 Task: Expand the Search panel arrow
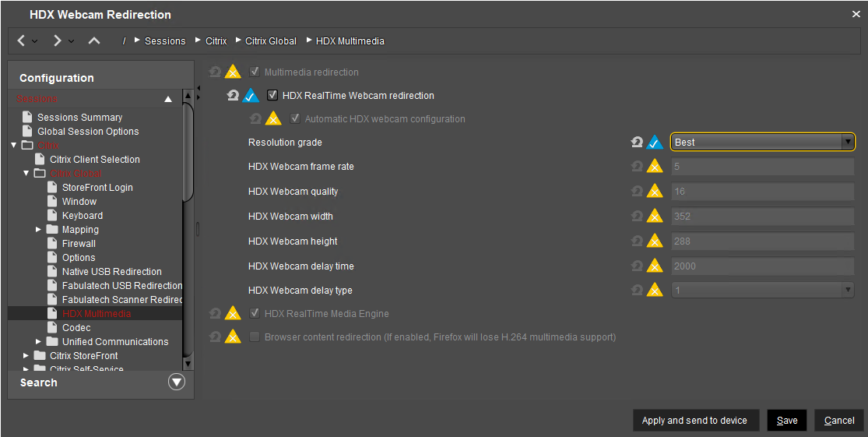177,382
